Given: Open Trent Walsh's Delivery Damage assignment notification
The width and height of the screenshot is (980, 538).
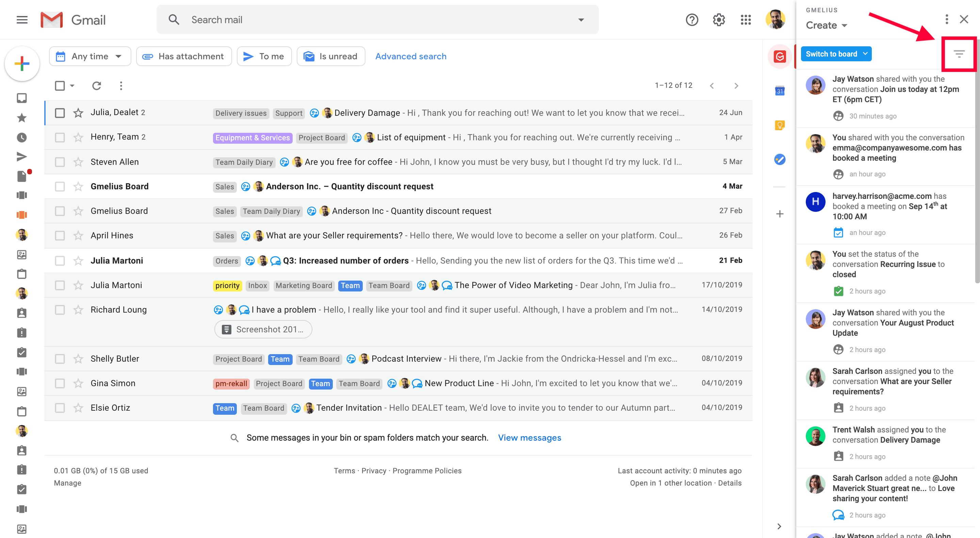Looking at the screenshot, I should 886,444.
